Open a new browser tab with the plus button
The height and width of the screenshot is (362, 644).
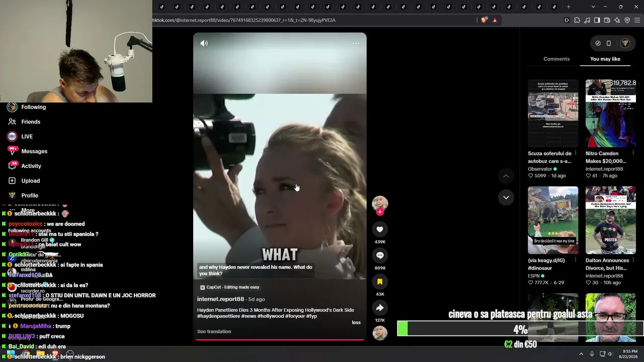(x=569, y=7)
